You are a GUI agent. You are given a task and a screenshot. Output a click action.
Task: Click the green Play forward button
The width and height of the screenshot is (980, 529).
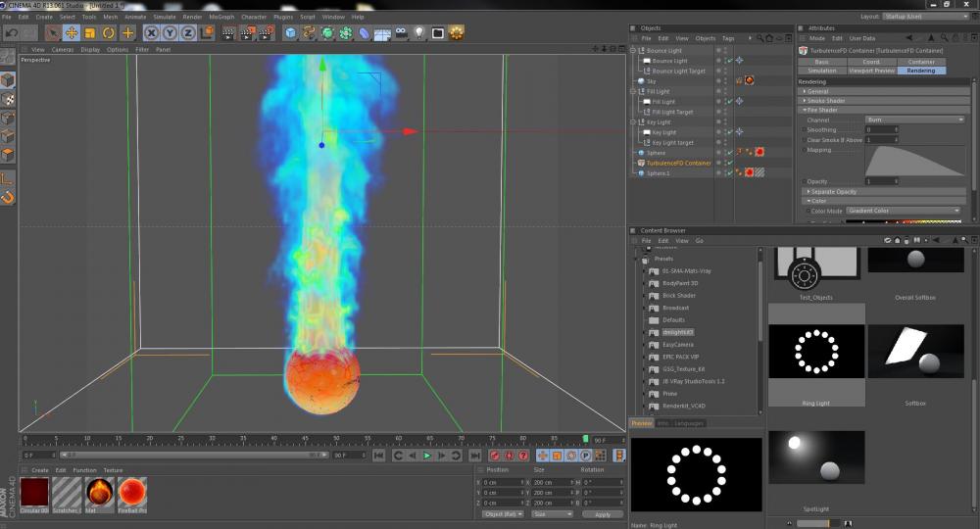click(427, 456)
